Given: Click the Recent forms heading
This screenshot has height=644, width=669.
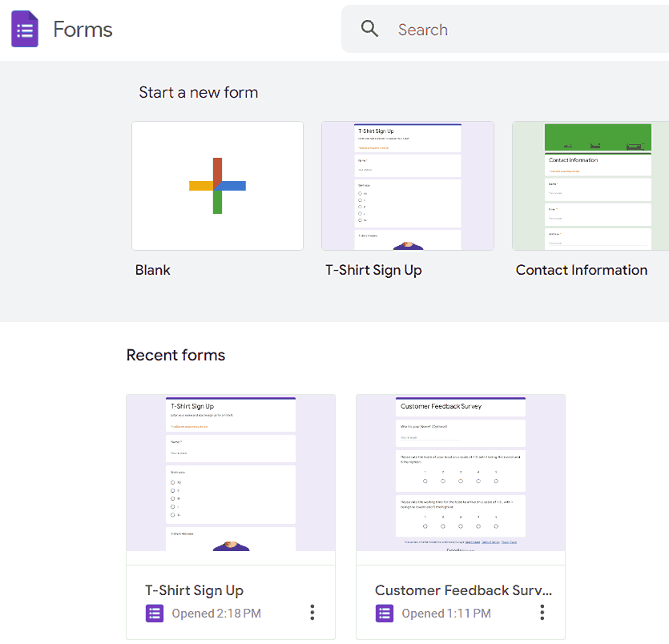Looking at the screenshot, I should point(175,355).
